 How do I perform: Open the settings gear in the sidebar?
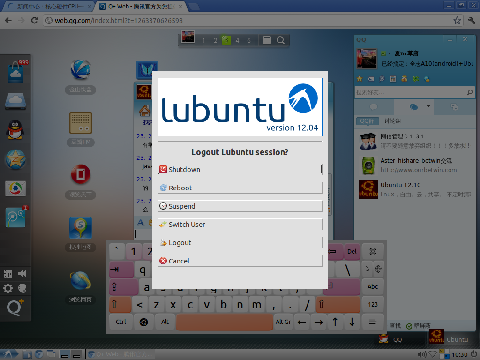click(8, 288)
